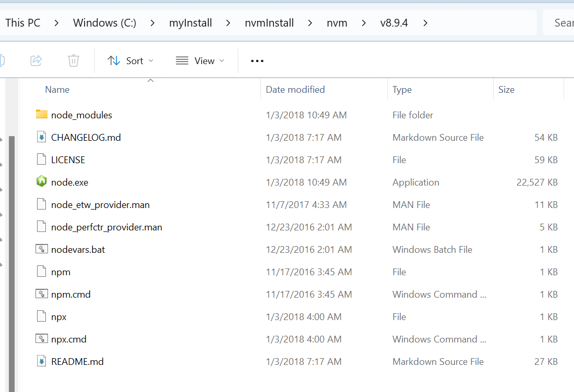Sort by the Type column header
574x392 pixels.
[402, 90]
